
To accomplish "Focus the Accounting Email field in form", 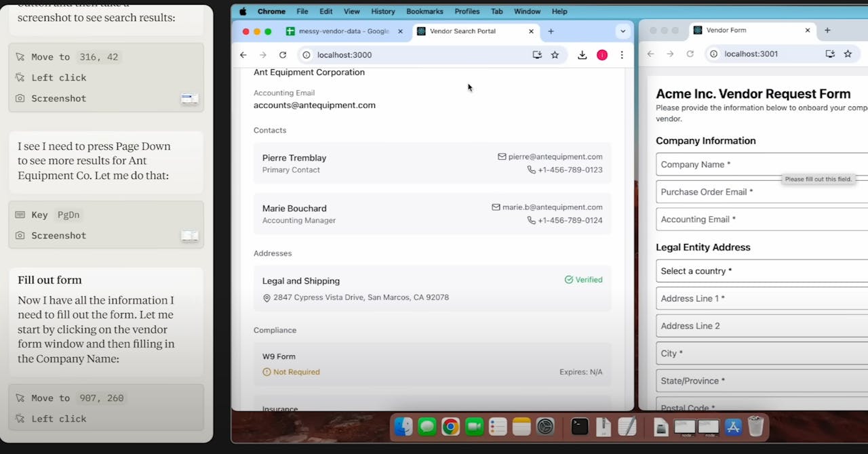I will coord(762,220).
